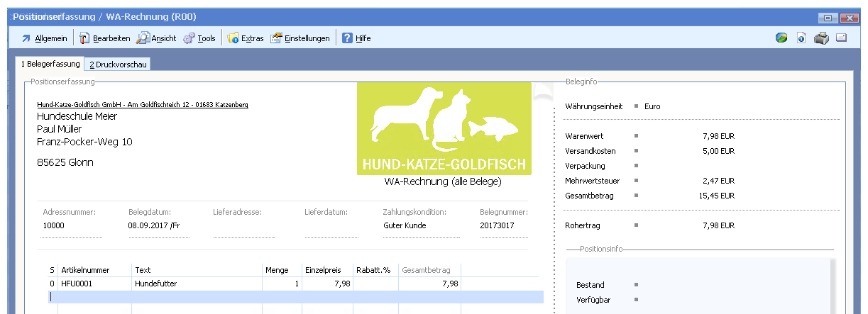This screenshot has width=868, height=314.
Task: Open the document info icon
Action: point(801,38)
